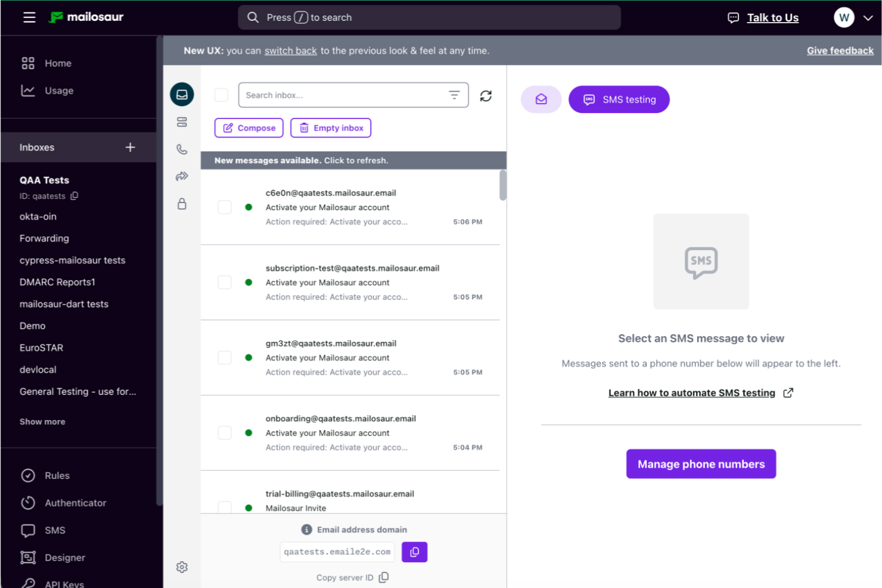Open the server list panel icon
This screenshot has width=882, height=588.
click(182, 122)
